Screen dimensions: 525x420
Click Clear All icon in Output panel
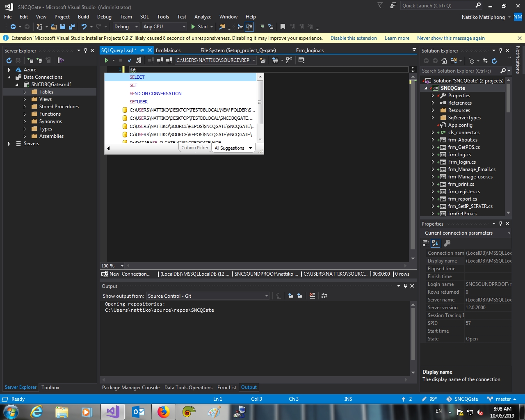pos(313,296)
